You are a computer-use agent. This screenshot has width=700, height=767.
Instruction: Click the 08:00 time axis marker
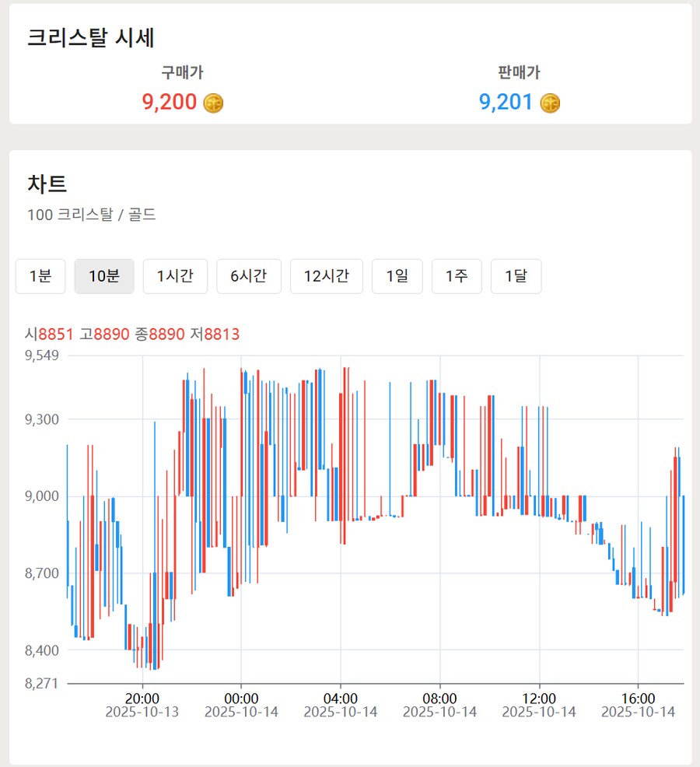click(x=439, y=698)
